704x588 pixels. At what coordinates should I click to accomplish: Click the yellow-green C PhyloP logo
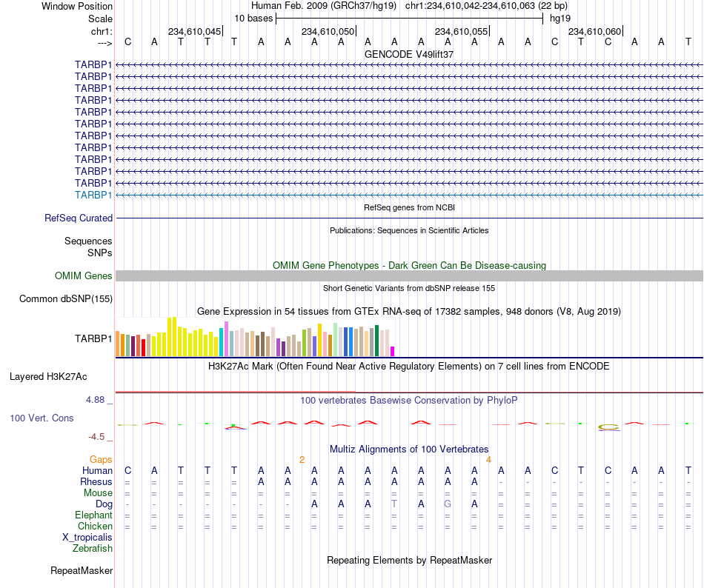click(x=608, y=427)
